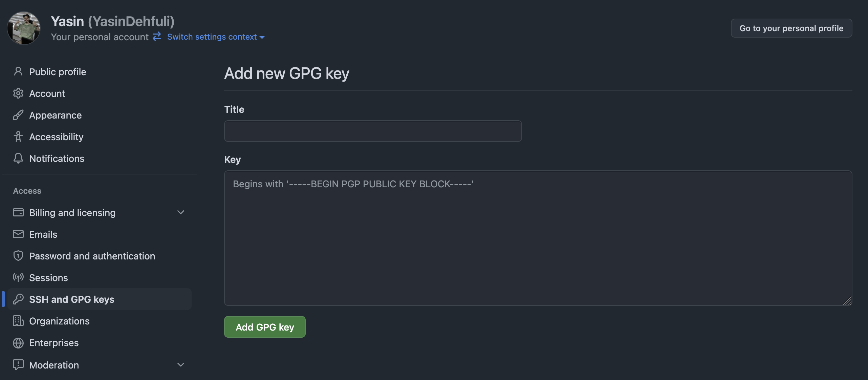This screenshot has height=380, width=868.
Task: Click the Account gear icon
Action: point(18,93)
